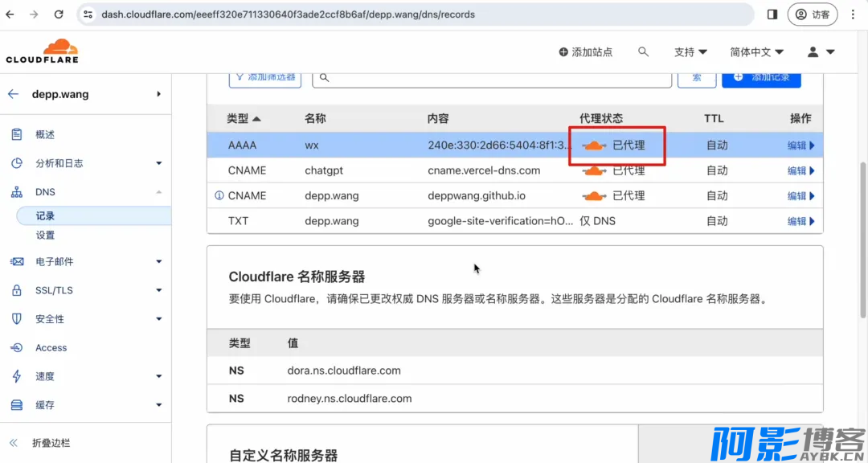868x463 pixels.
Task: Edit the AAAA wx record
Action: (x=801, y=145)
